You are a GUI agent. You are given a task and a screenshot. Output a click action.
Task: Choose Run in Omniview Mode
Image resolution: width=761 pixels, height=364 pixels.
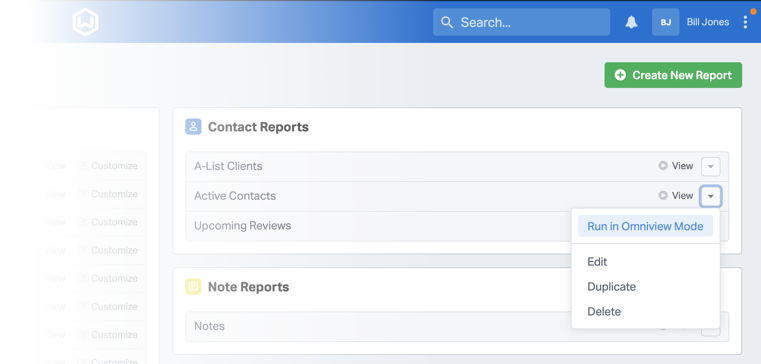coord(645,226)
